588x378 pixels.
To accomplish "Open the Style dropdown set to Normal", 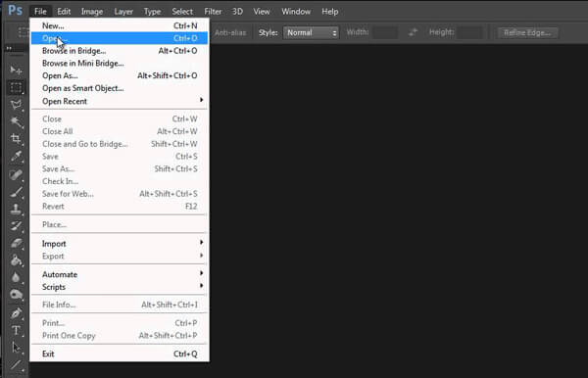I will (x=311, y=32).
